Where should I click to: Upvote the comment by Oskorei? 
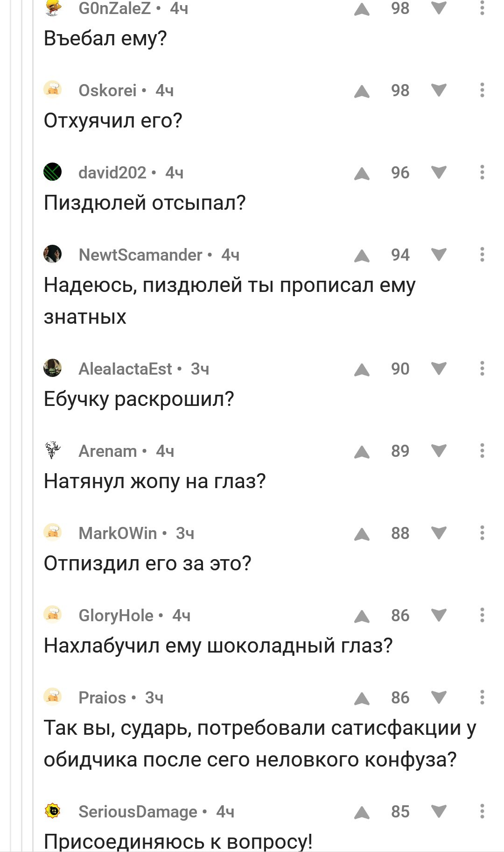pyautogui.click(x=362, y=91)
